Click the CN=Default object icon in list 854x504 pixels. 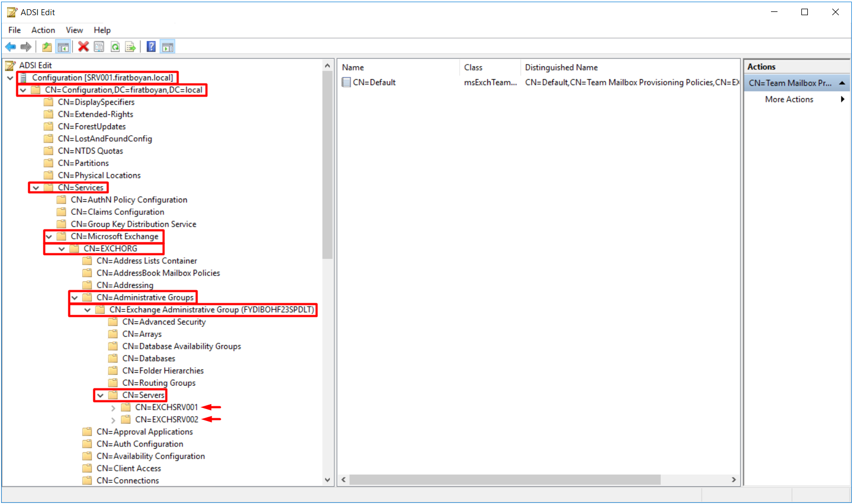point(346,82)
